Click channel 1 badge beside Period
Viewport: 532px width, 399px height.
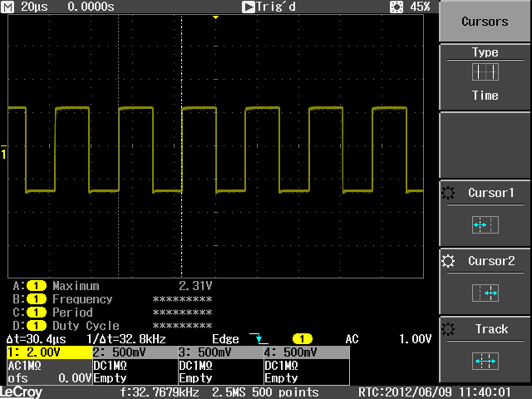(x=37, y=313)
